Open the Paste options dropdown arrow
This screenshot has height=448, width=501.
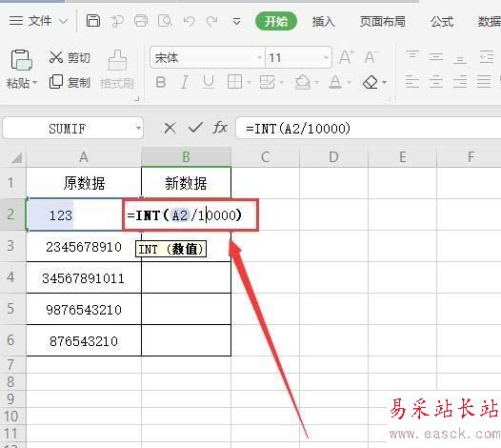pos(35,83)
